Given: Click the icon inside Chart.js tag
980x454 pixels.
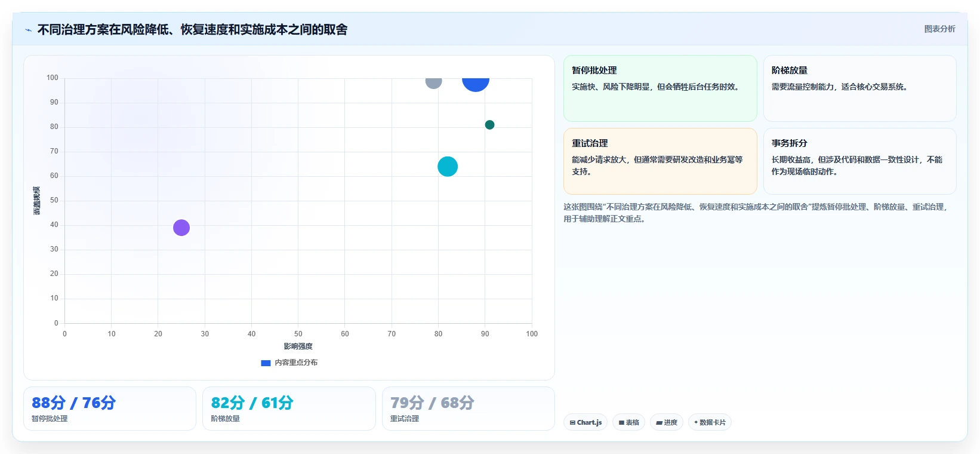Looking at the screenshot, I should [572, 422].
